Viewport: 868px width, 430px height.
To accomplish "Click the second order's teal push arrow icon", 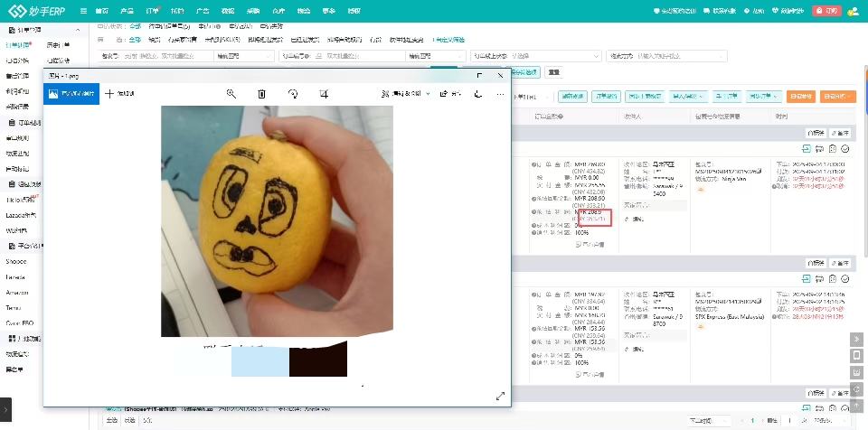I will tap(806, 278).
